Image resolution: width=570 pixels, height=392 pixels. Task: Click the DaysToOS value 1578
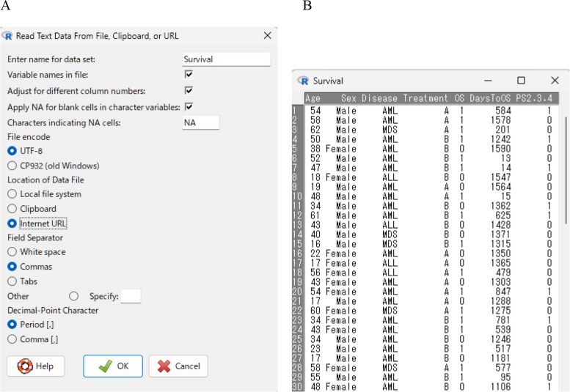[x=501, y=119]
